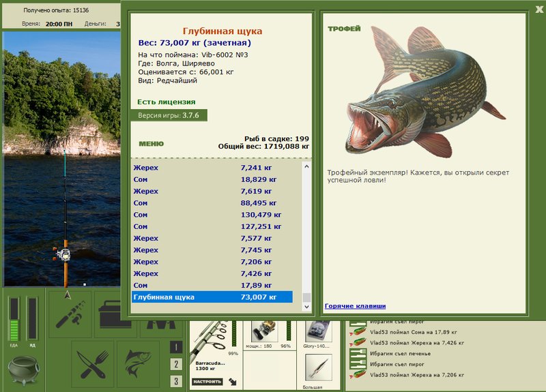Select the Сом 18,829 кг row
Image resolution: width=546 pixels, height=392 pixels.
click(212, 179)
